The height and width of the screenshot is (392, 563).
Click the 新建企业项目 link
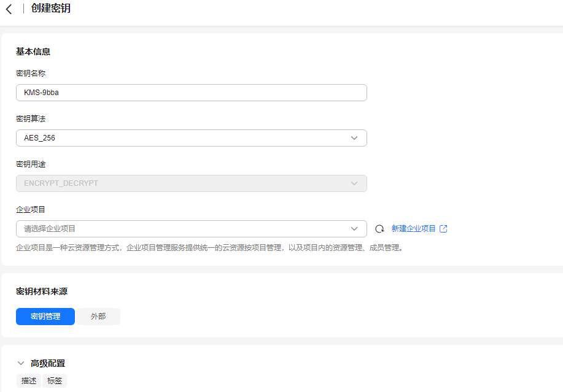413,229
